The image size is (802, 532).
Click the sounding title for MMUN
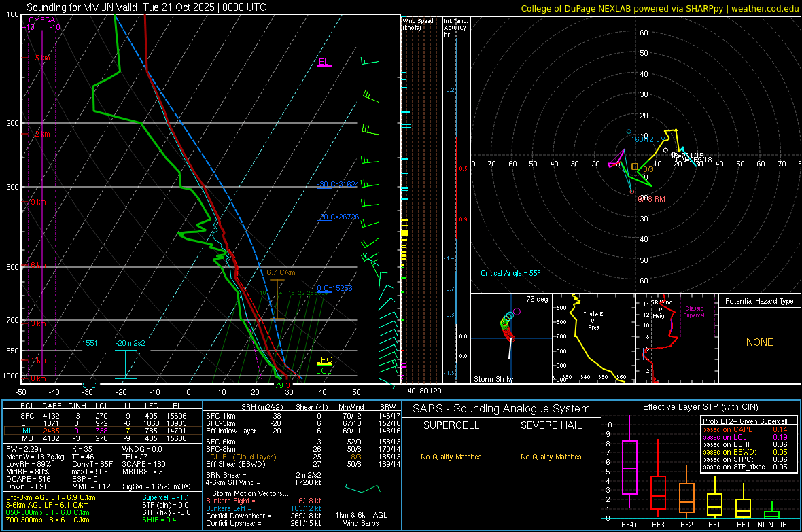(146, 7)
